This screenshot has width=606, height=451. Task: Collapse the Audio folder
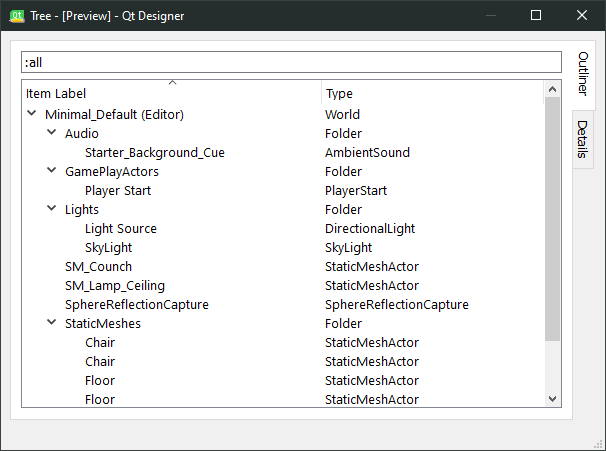point(52,133)
